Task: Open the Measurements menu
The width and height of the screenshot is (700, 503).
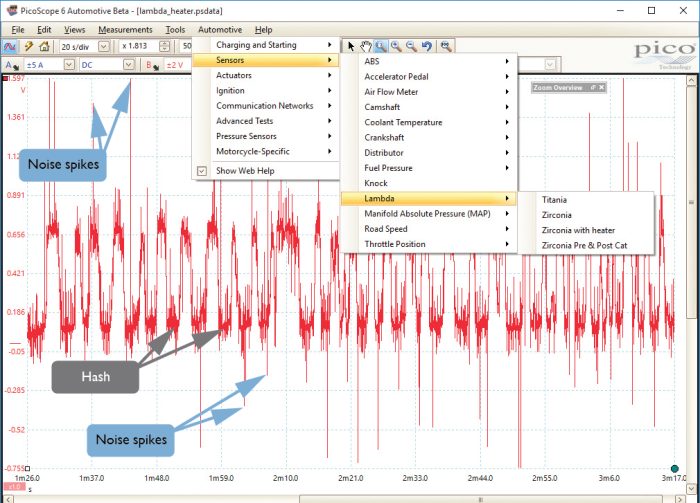Action: click(x=125, y=30)
